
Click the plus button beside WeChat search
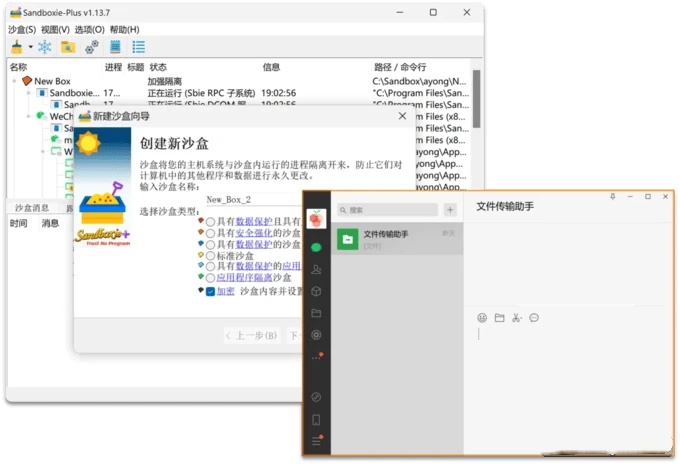[450, 210]
